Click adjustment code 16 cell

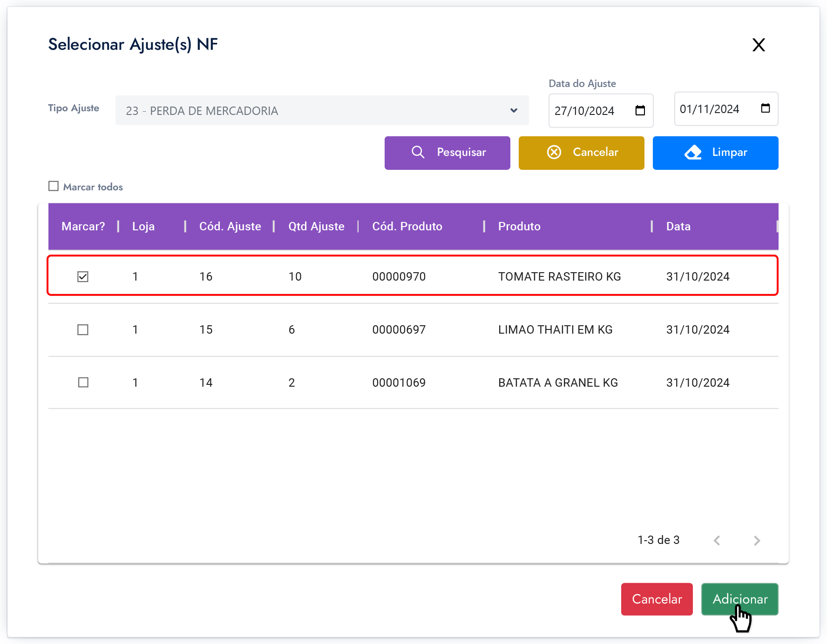[x=206, y=276]
